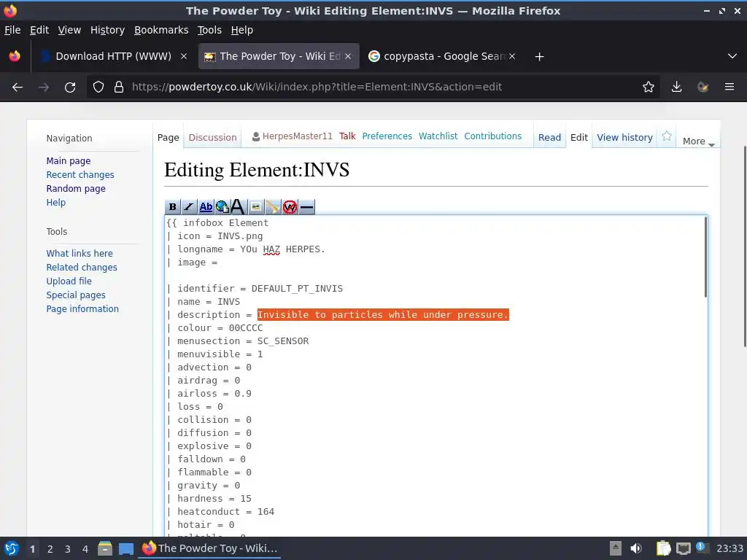The width and height of the screenshot is (747, 560).
Task: Bookmark this page with star icon
Action: point(648,87)
